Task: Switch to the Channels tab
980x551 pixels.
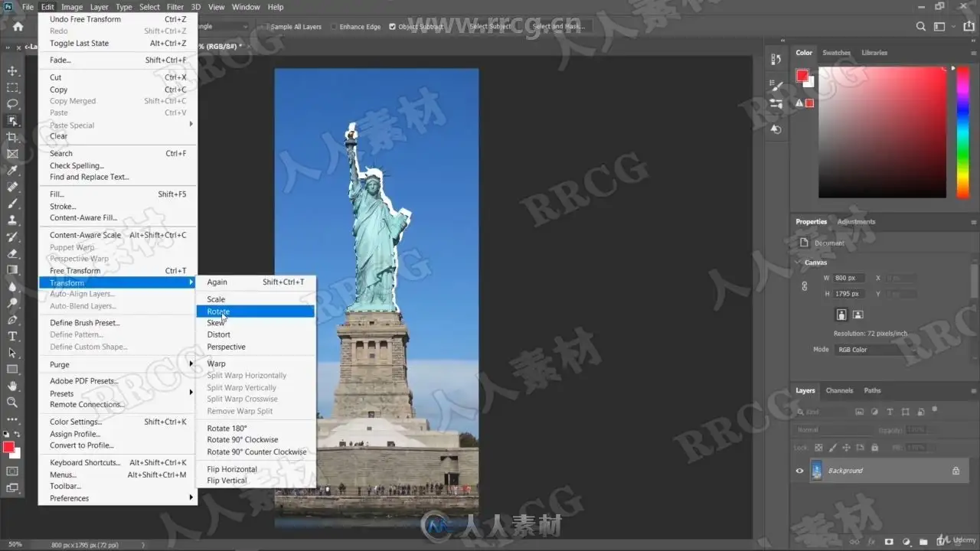Action: coord(839,390)
